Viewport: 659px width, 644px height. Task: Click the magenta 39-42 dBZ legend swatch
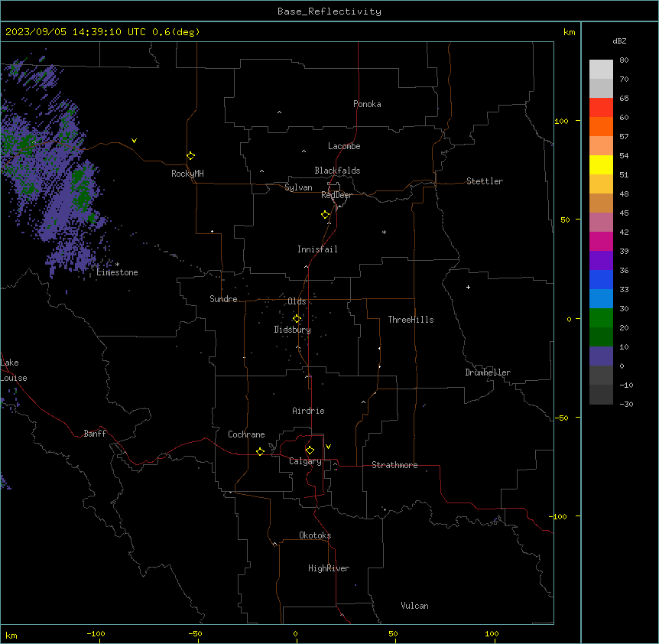(601, 241)
